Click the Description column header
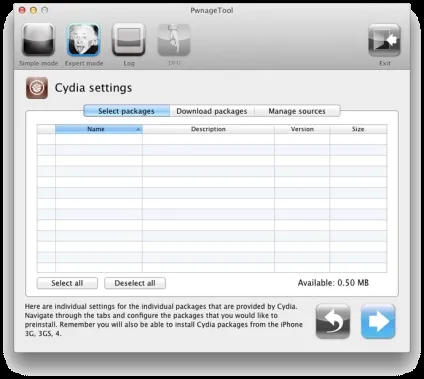The width and height of the screenshot is (424, 379). [x=208, y=129]
